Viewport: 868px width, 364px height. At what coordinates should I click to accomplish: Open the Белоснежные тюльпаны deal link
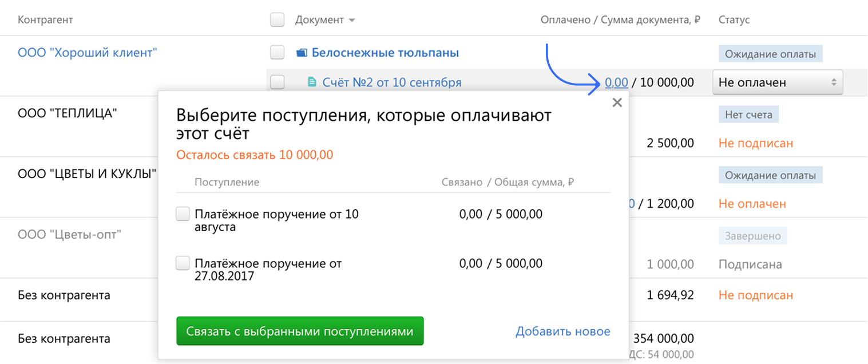[x=385, y=53]
